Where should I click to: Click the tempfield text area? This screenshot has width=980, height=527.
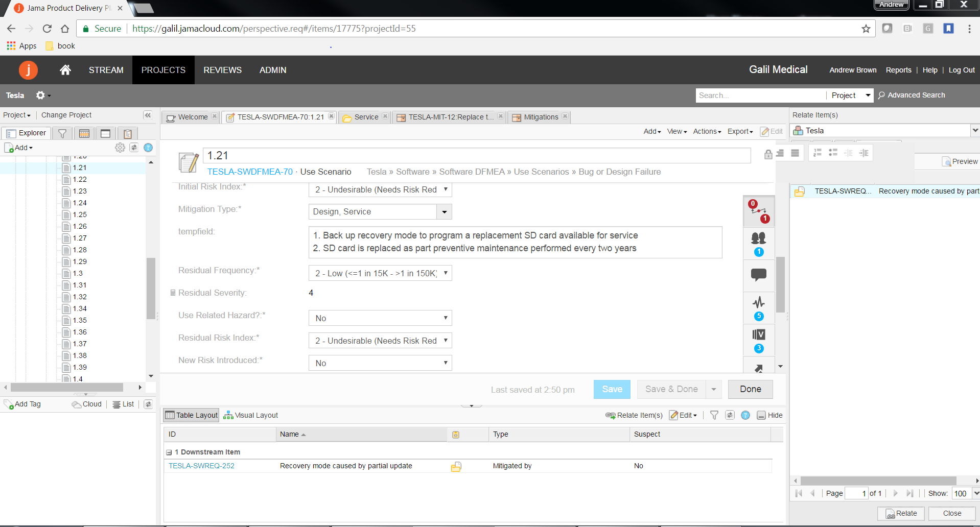515,242
